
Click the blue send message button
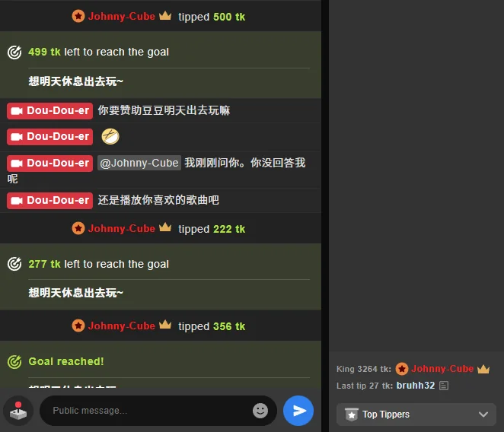(298, 411)
